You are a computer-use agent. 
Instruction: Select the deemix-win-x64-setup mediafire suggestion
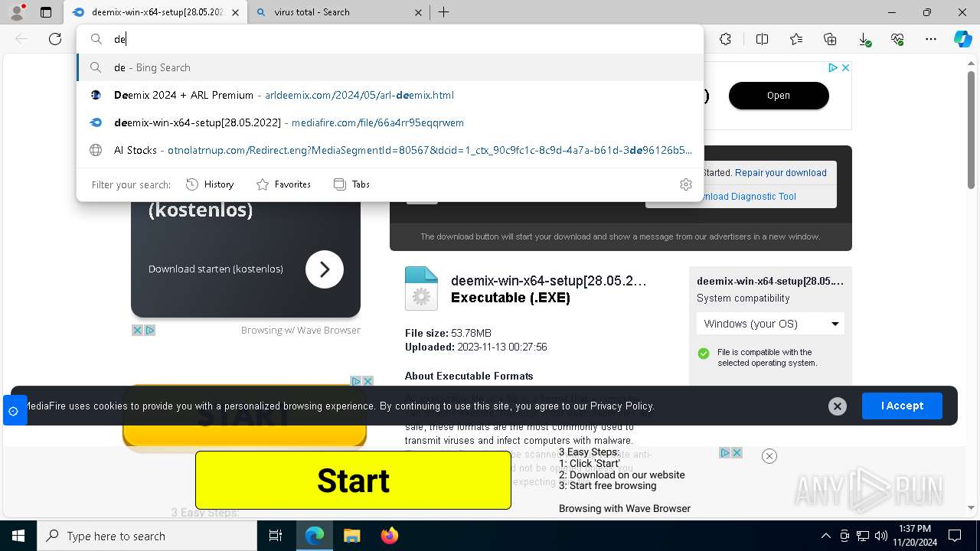390,122
